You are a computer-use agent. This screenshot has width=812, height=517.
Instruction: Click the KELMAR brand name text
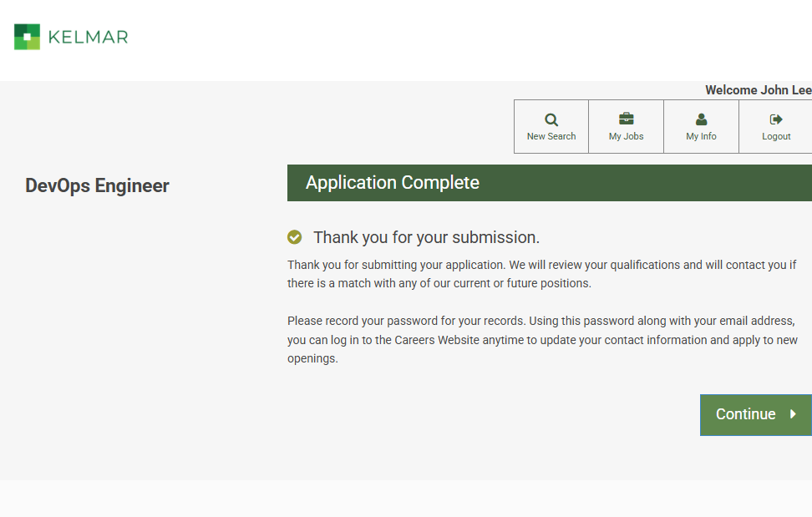88,38
